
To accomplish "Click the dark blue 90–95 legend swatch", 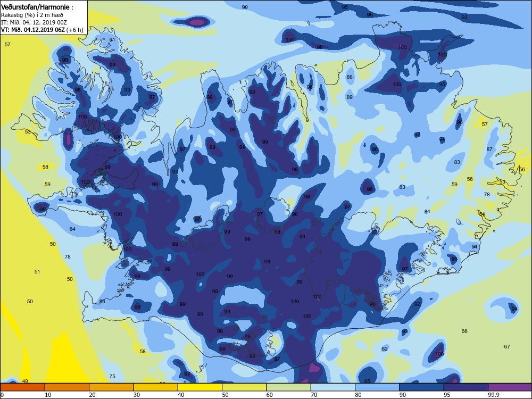I will (x=422, y=387).
